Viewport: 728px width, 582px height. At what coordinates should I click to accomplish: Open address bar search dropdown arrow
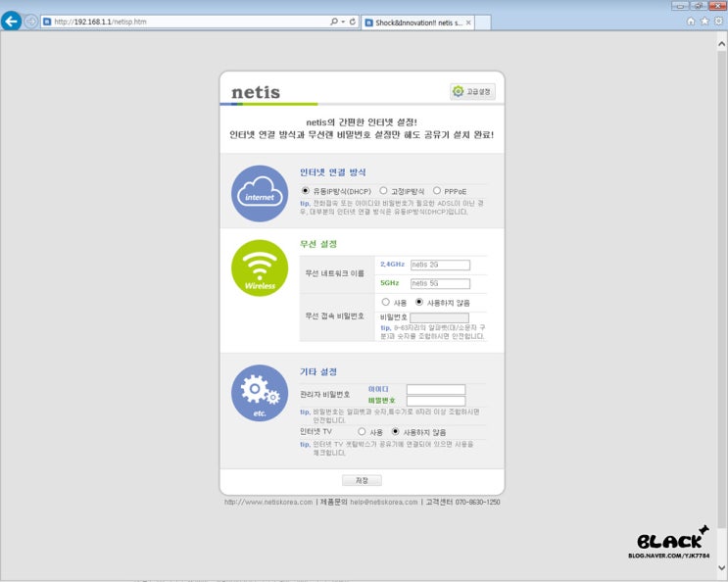pyautogui.click(x=343, y=22)
